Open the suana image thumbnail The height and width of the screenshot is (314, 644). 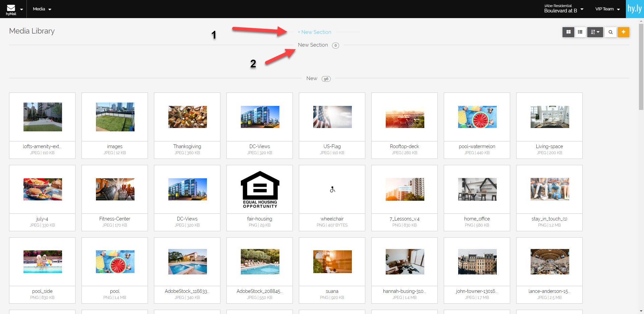click(332, 262)
